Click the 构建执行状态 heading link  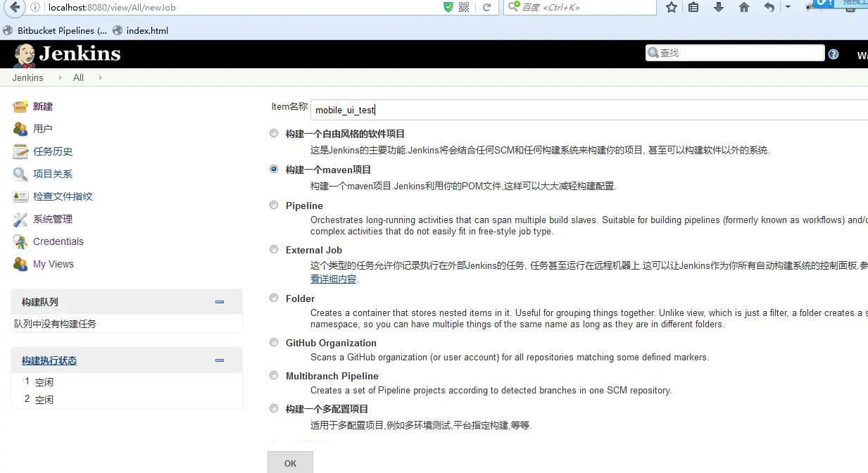(49, 360)
